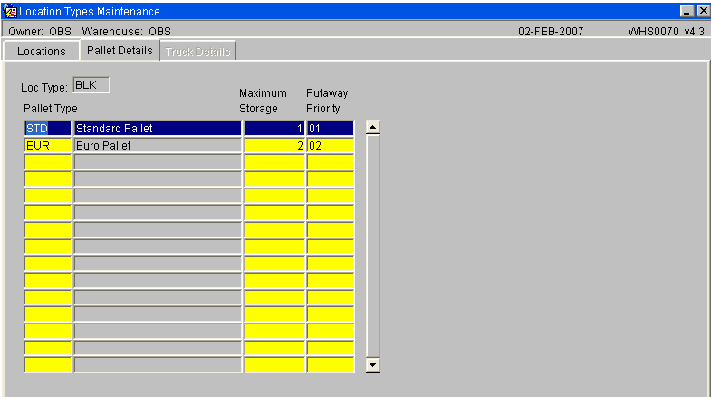Minimize the Location Types Maintenance window
The image size is (712, 398).
pos(688,11)
